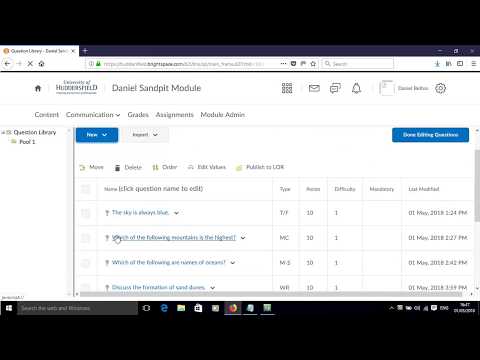Click the Windows taskbar search field
Viewport: 480px width, 360px height.
click(x=77, y=308)
